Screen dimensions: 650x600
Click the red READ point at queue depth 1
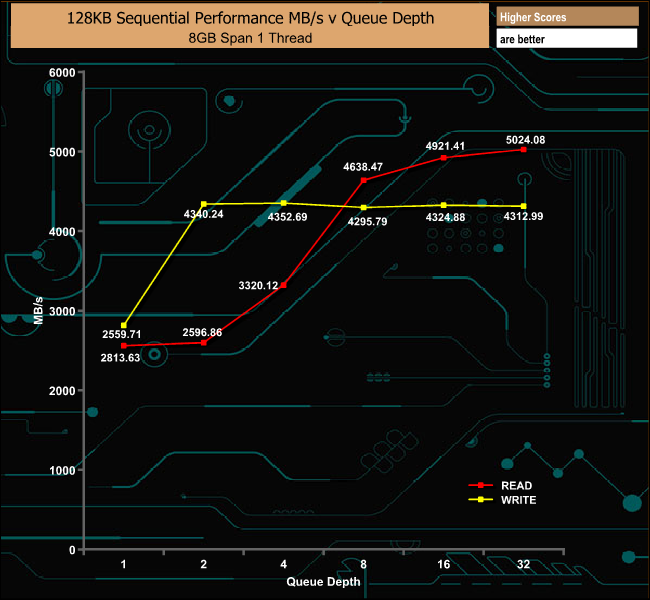coord(124,346)
